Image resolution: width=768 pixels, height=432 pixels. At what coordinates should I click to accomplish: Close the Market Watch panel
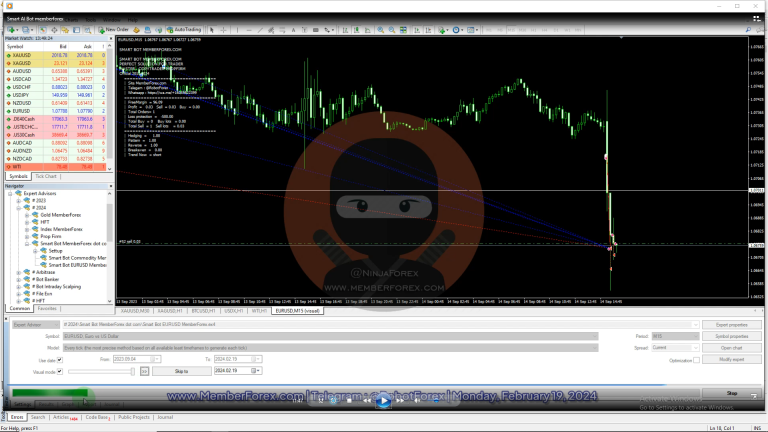tap(111, 39)
